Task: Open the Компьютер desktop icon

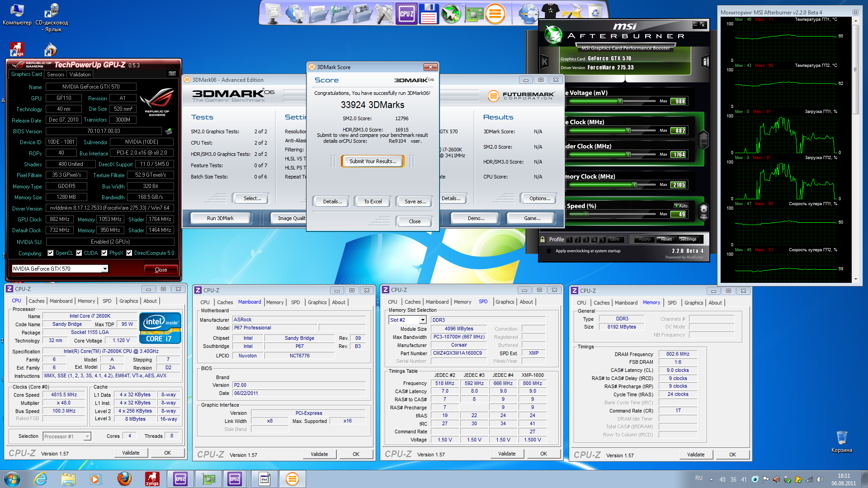Action: pos(17,14)
